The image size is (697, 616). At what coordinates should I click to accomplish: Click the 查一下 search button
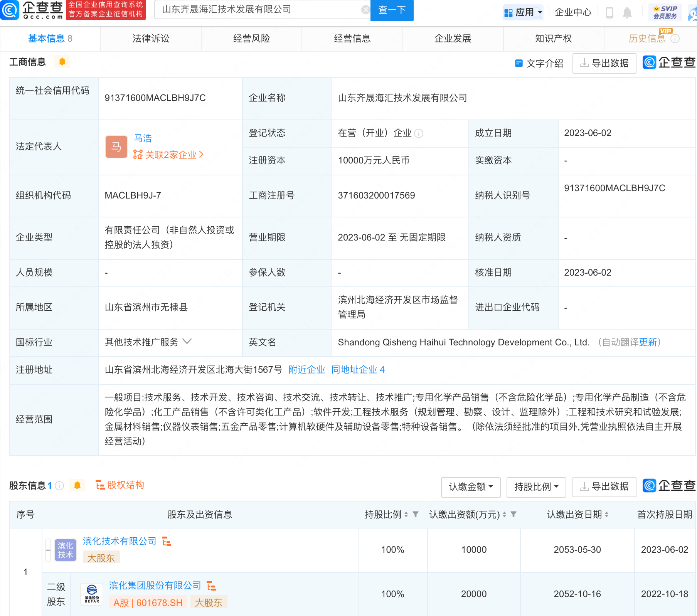(392, 10)
